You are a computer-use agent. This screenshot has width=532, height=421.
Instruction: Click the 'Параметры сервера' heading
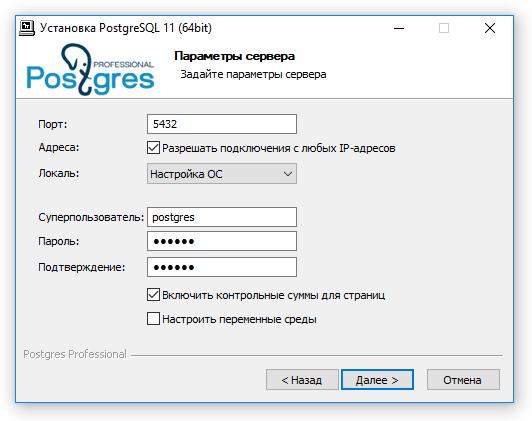[x=234, y=56]
